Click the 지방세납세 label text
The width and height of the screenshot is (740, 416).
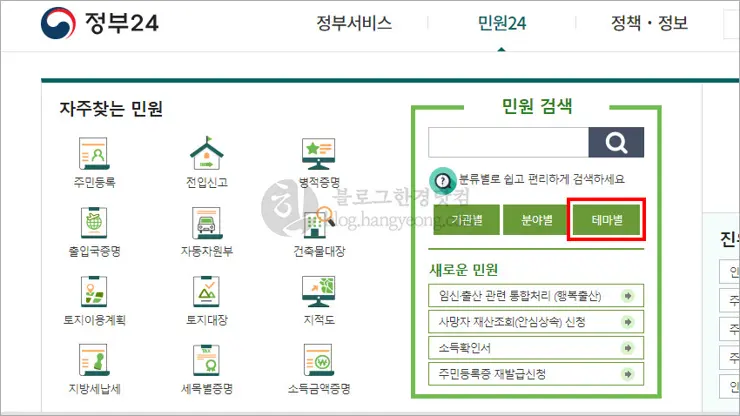(94, 389)
